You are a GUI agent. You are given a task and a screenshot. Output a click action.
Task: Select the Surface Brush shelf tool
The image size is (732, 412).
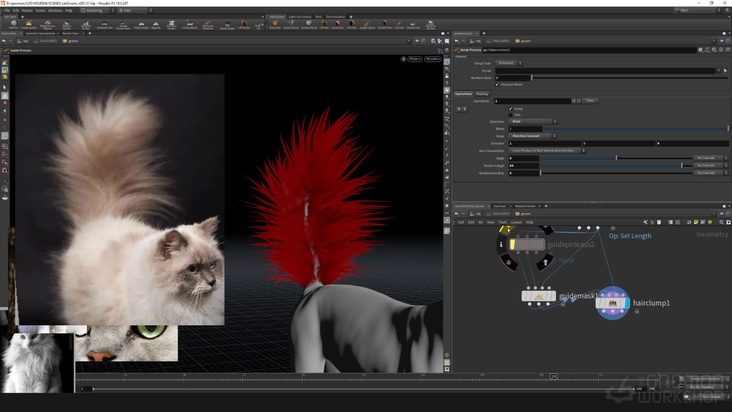[309, 24]
